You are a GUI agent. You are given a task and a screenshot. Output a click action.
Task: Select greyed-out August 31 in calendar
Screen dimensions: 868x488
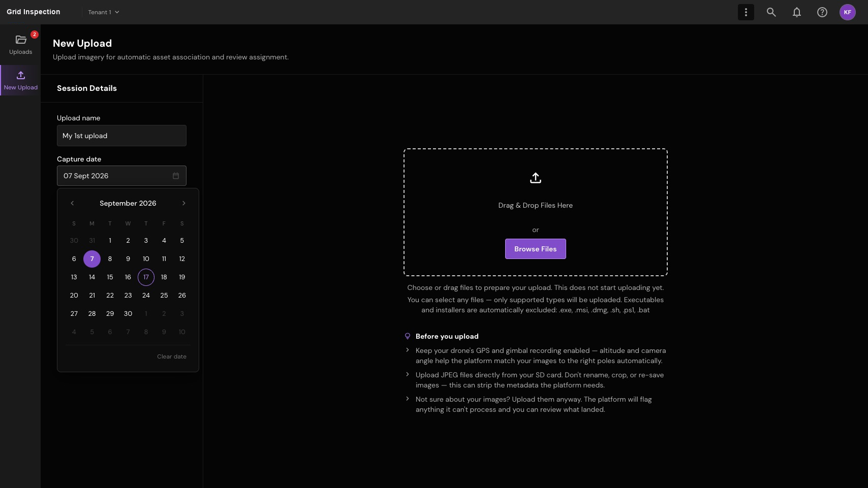(x=92, y=241)
